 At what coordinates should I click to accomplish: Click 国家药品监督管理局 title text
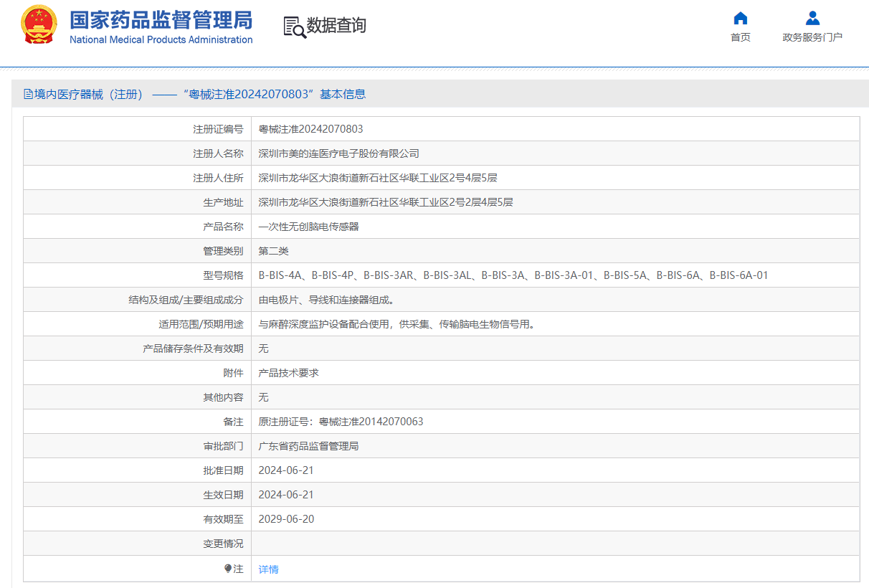click(x=161, y=19)
